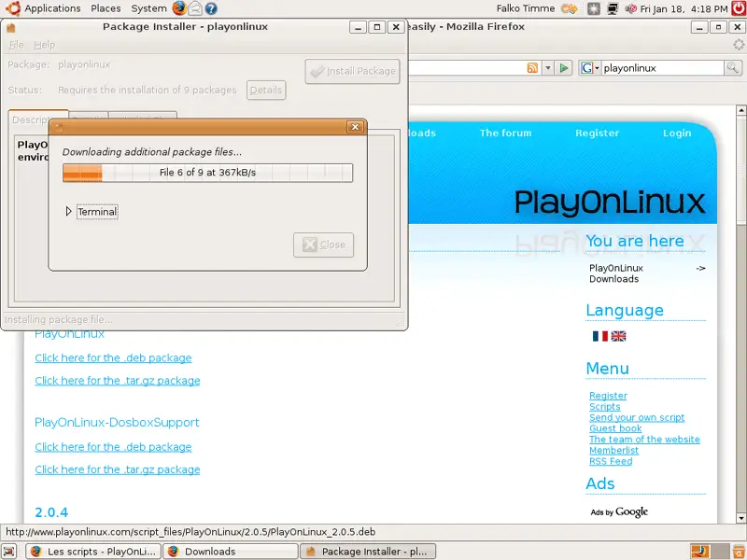This screenshot has width=747, height=560.
Task: Click the RSS feed icon in Firefox's address bar
Action: (x=532, y=68)
